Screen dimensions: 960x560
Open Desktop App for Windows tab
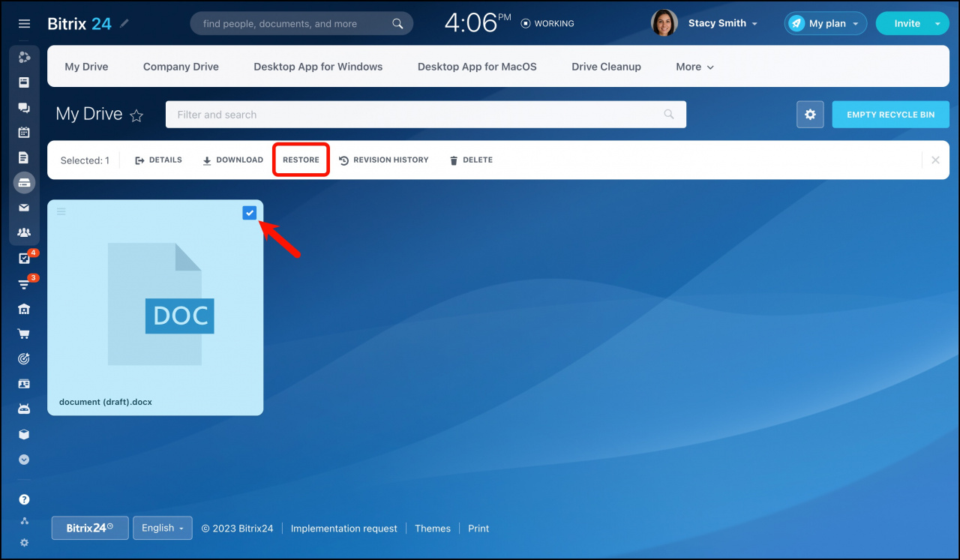[x=318, y=67]
